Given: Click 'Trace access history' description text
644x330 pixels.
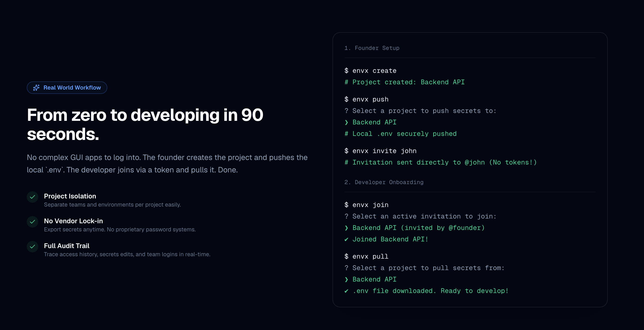Looking at the screenshot, I should coord(127,254).
